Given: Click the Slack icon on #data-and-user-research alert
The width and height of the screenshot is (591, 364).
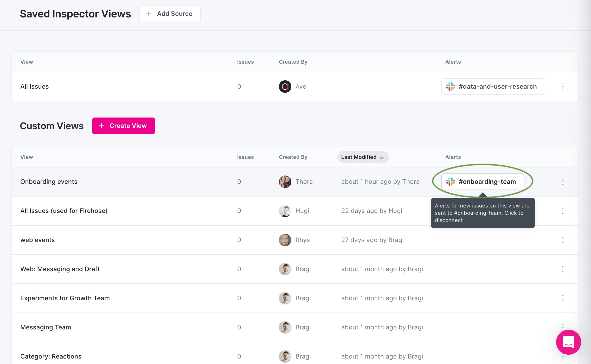Looking at the screenshot, I should click(x=451, y=86).
